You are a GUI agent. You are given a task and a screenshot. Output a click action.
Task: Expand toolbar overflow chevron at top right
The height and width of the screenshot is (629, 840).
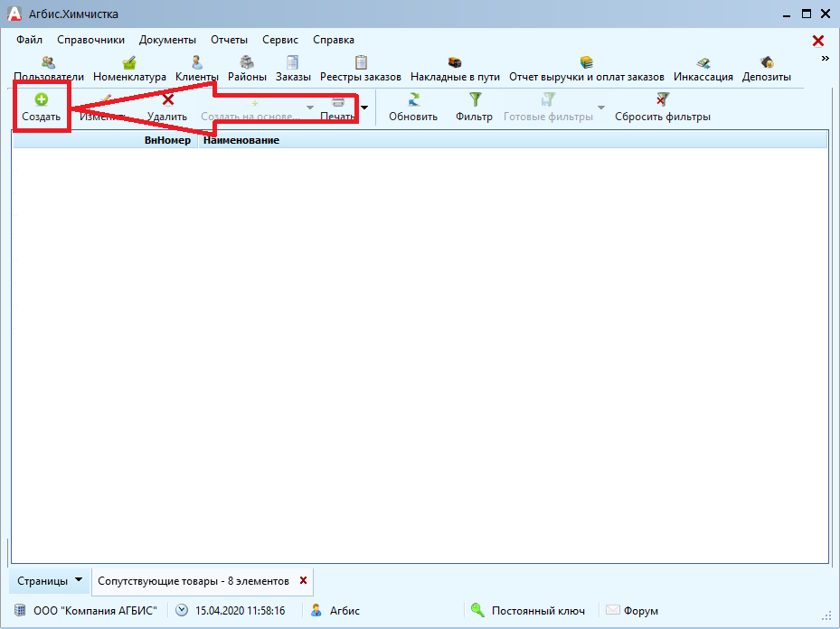pos(825,59)
